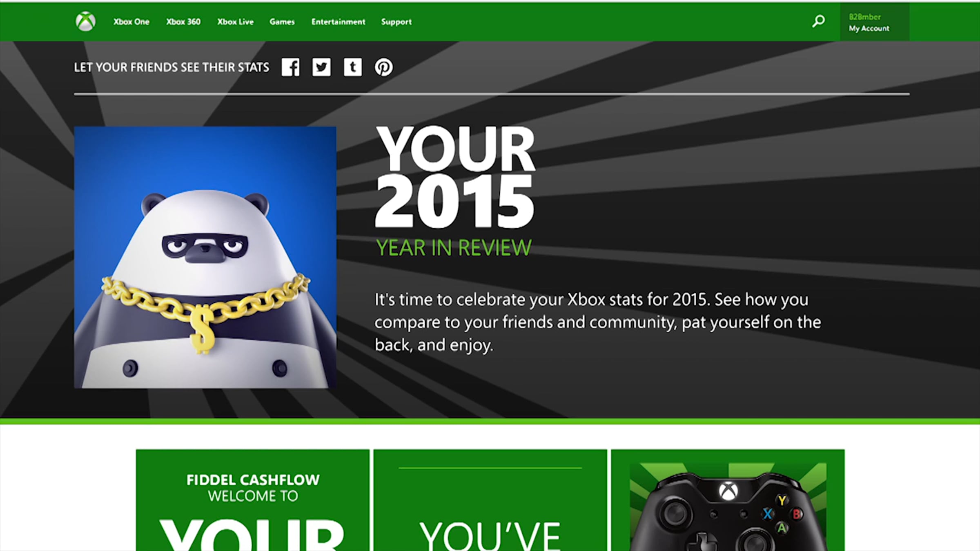Open the Games menu

coord(282,22)
